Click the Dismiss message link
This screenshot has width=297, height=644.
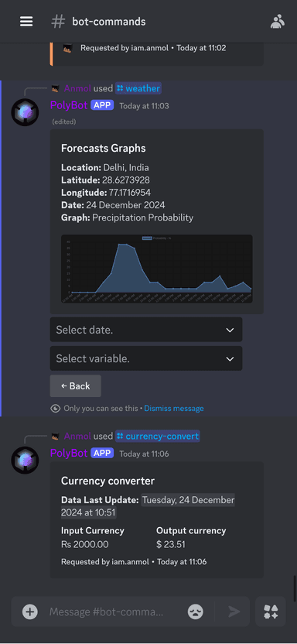pos(174,408)
